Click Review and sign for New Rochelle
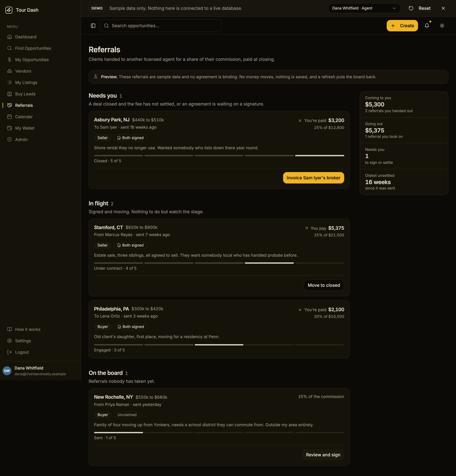This screenshot has width=456, height=476. click(323, 455)
